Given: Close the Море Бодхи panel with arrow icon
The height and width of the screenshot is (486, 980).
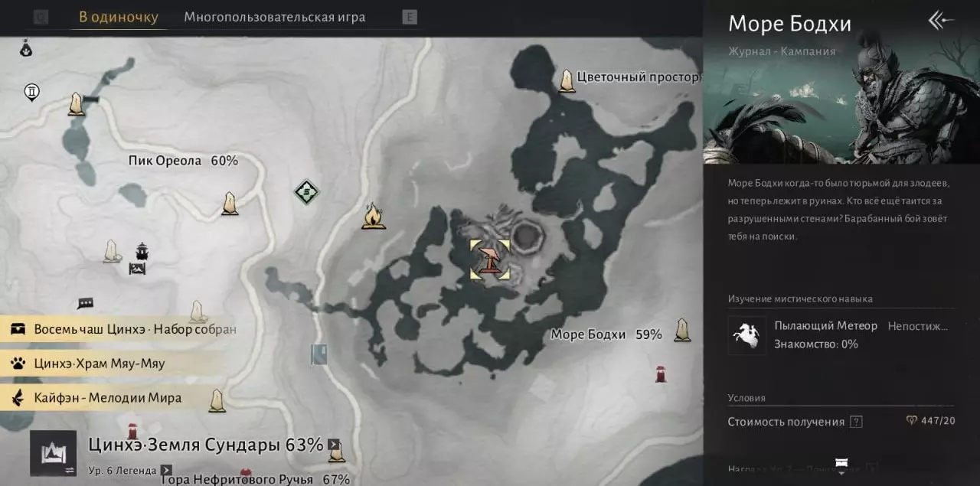Looking at the screenshot, I should [940, 20].
